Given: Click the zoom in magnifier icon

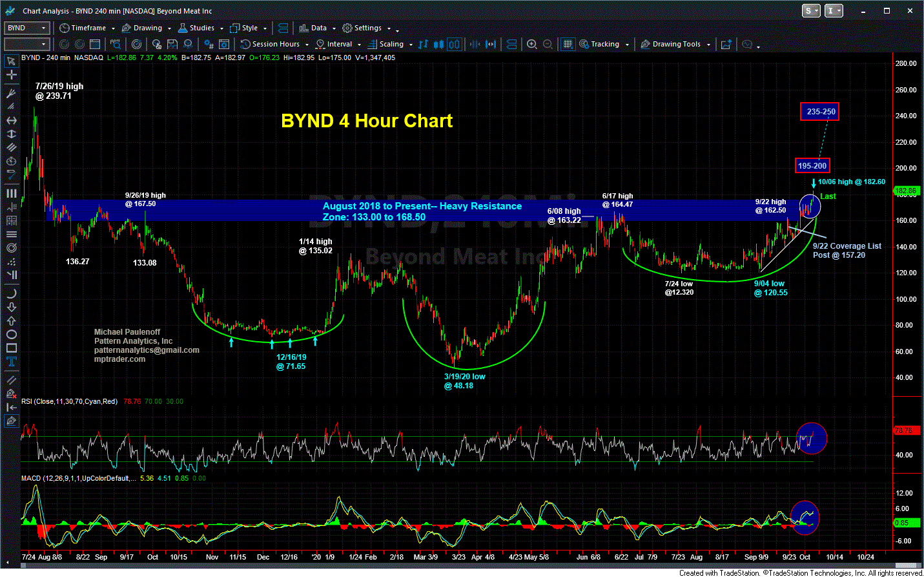Looking at the screenshot, I should coord(531,44).
